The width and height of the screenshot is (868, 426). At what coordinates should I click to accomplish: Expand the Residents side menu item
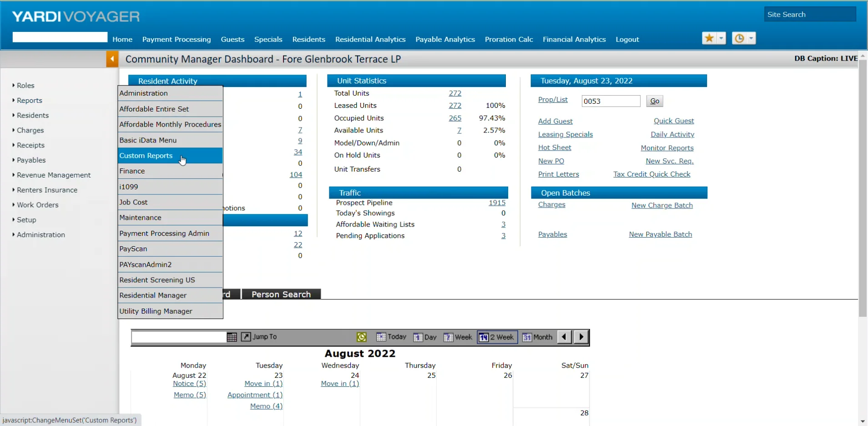[32, 116]
